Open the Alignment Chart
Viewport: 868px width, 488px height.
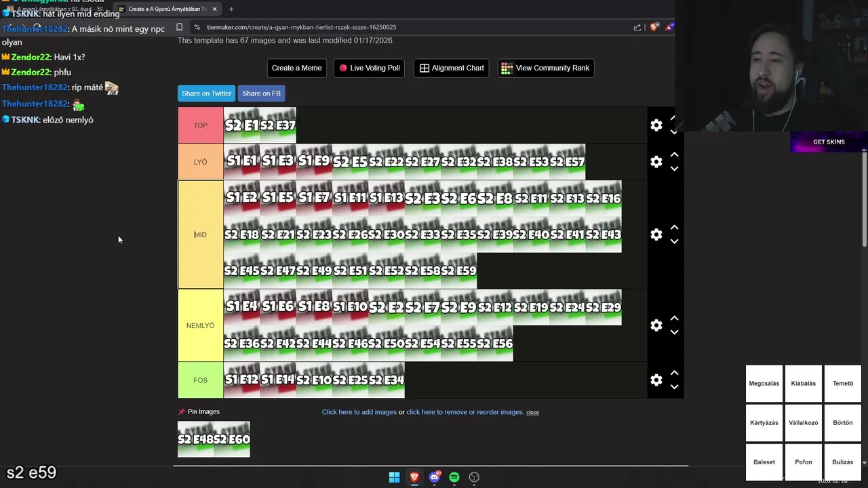(x=452, y=68)
